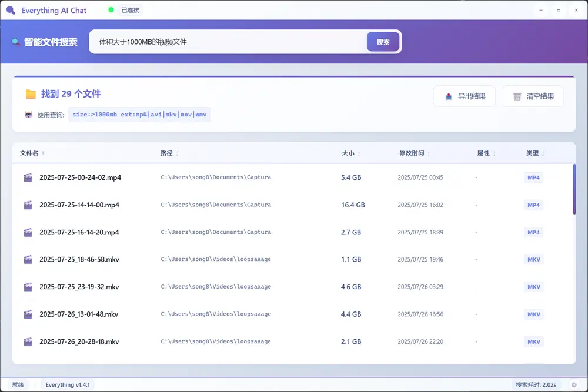This screenshot has height=392, width=588.
Task: Click the yellow folder icon by results count
Action: click(31, 94)
